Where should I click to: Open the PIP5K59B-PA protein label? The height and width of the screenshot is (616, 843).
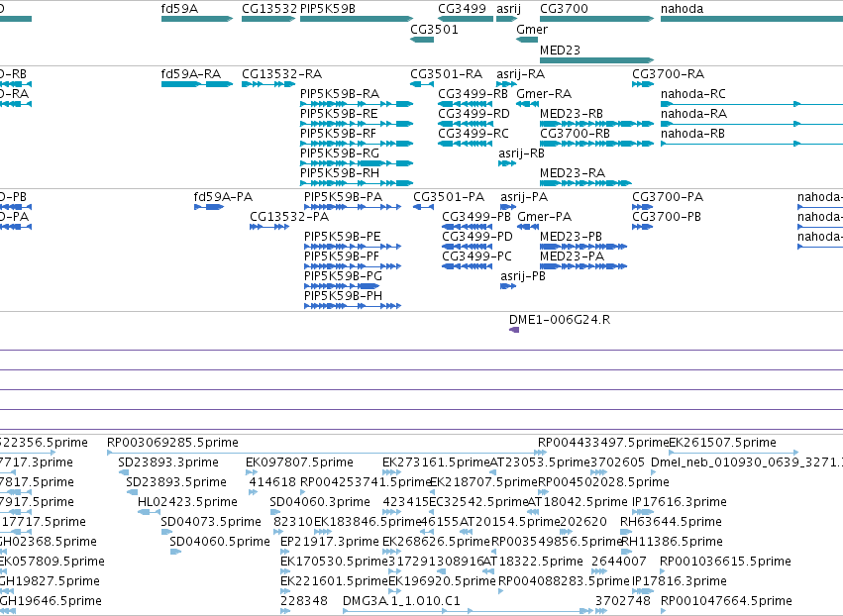[343, 197]
